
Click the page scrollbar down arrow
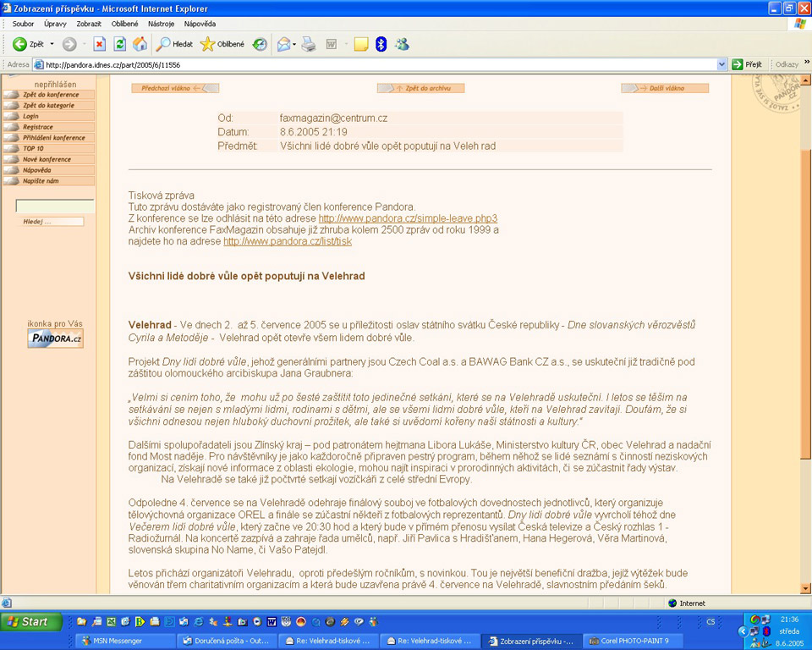(x=805, y=588)
